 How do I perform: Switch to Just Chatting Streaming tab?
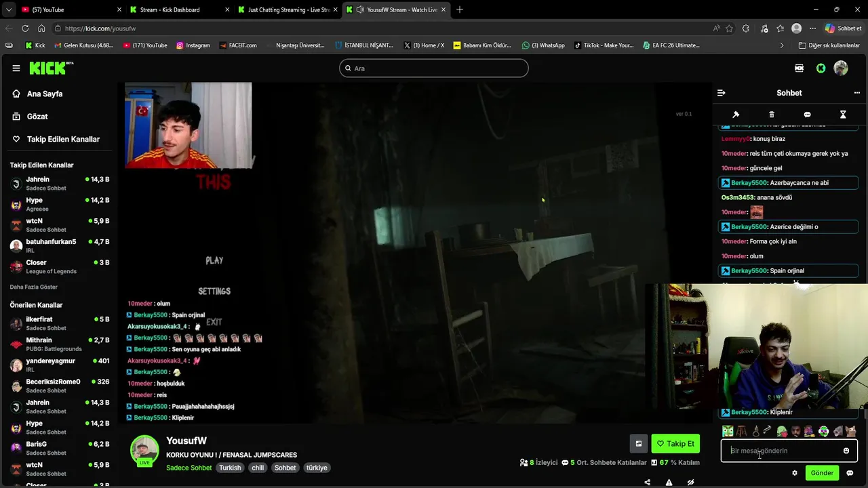[288, 9]
